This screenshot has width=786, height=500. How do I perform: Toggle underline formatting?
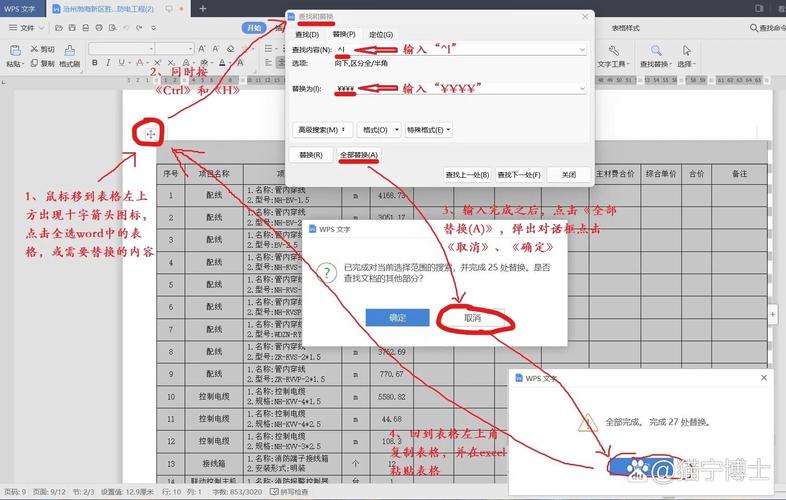click(121, 63)
